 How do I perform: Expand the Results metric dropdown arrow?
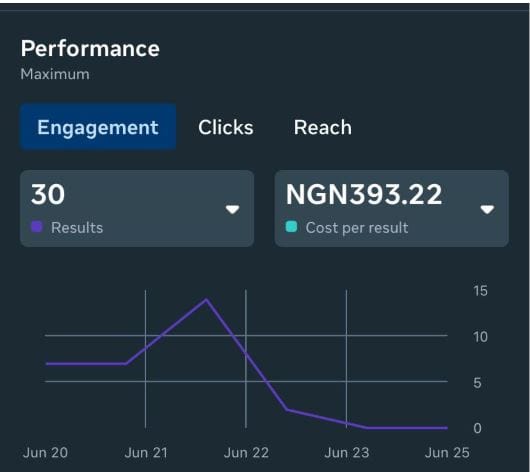[x=233, y=209]
